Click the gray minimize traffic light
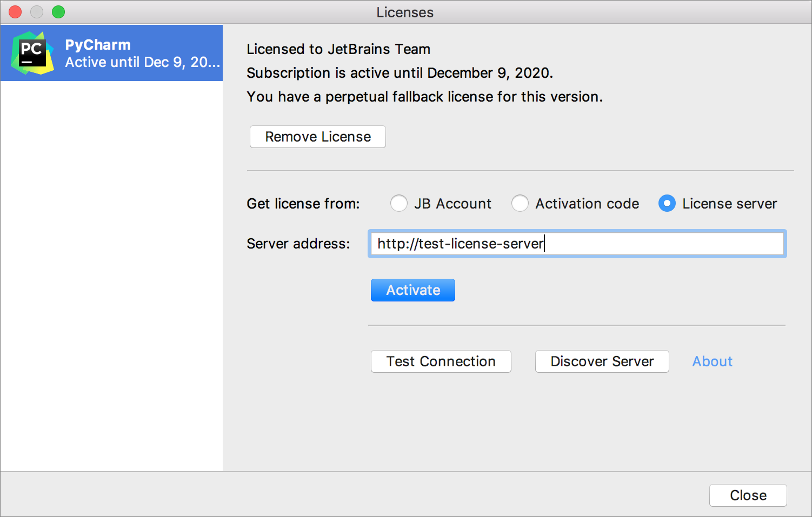 pyautogui.click(x=36, y=11)
